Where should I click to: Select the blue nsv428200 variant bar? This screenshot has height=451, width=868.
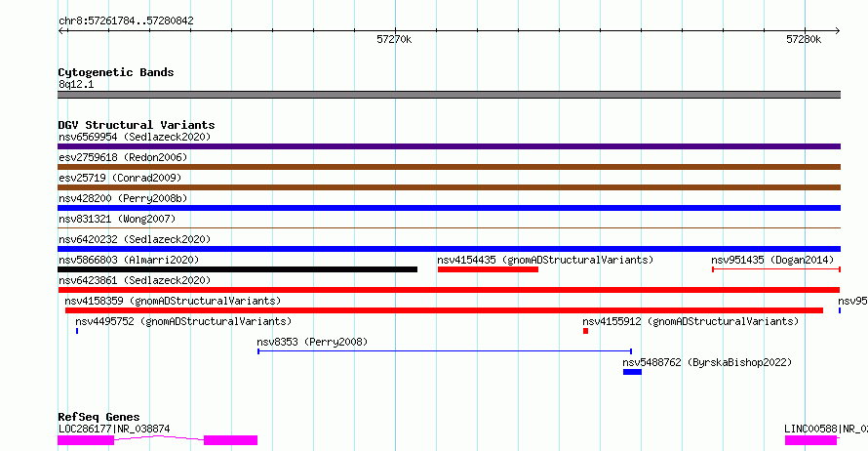(449, 208)
